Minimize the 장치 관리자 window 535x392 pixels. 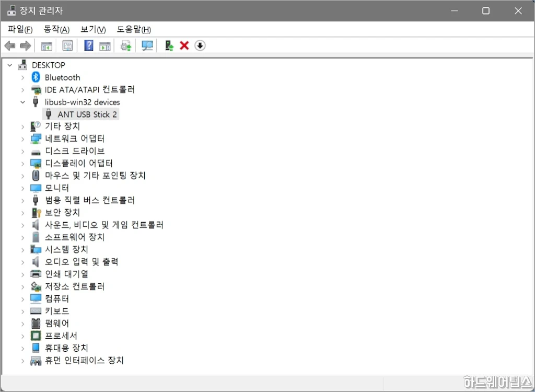(x=455, y=11)
